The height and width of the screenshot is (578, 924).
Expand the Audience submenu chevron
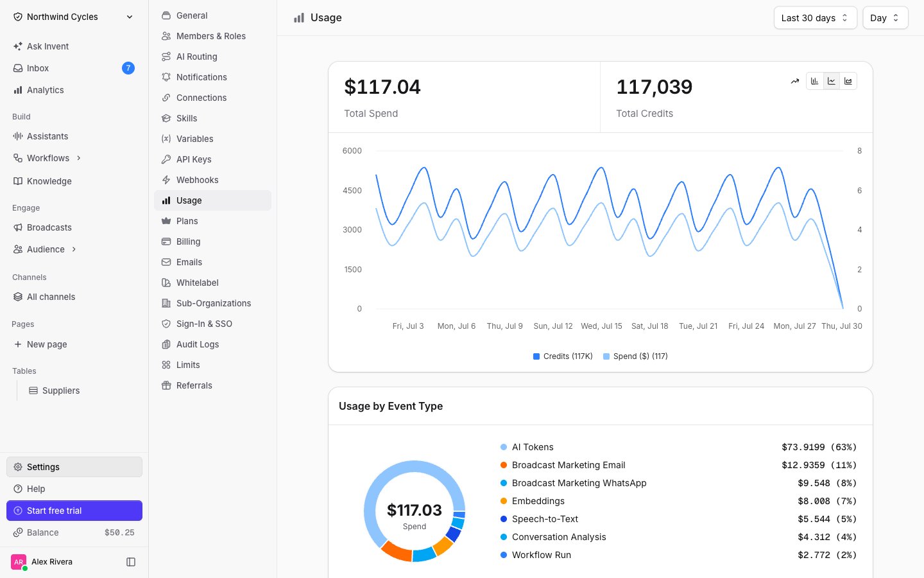74,249
